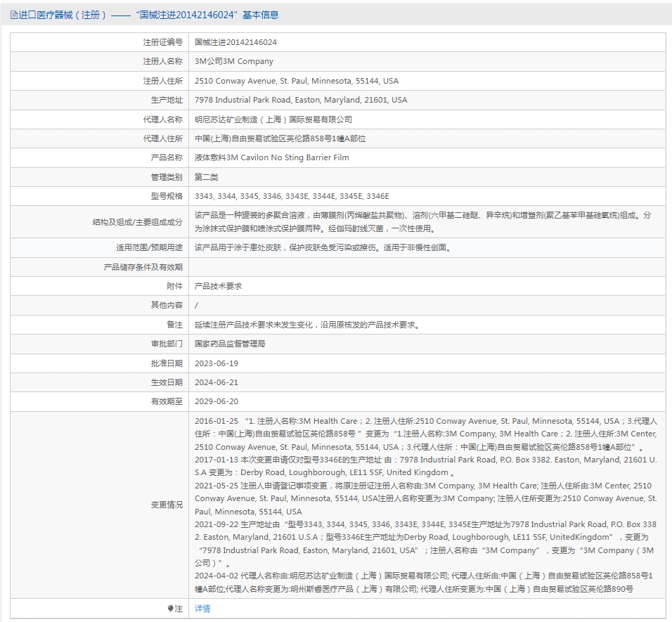
Task: Click the 产品储存条件及有效期 label
Action: point(143,267)
